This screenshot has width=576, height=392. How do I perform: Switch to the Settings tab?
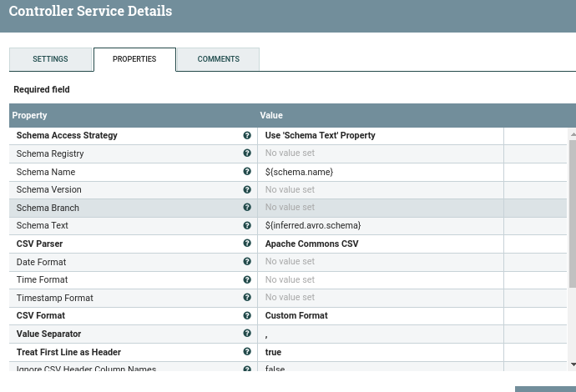50,59
